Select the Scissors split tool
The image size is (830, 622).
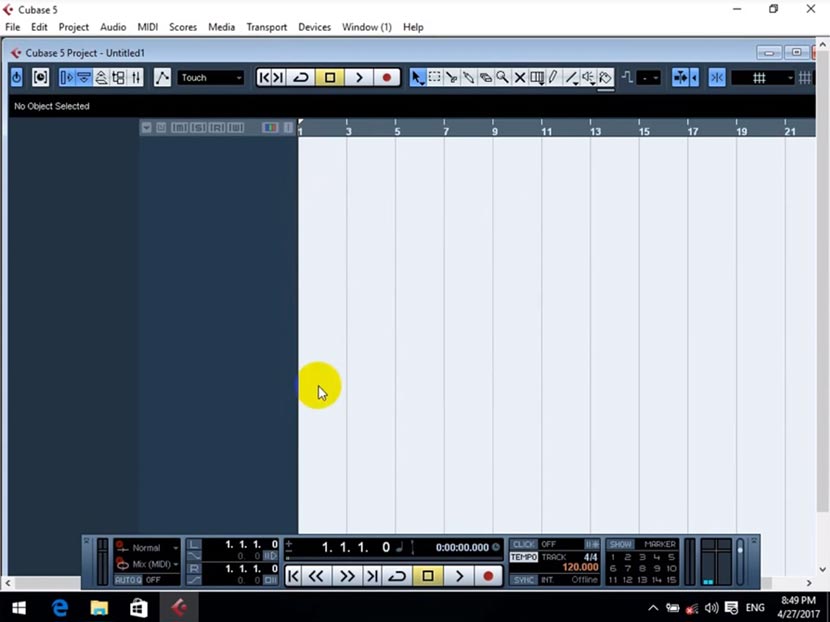451,77
